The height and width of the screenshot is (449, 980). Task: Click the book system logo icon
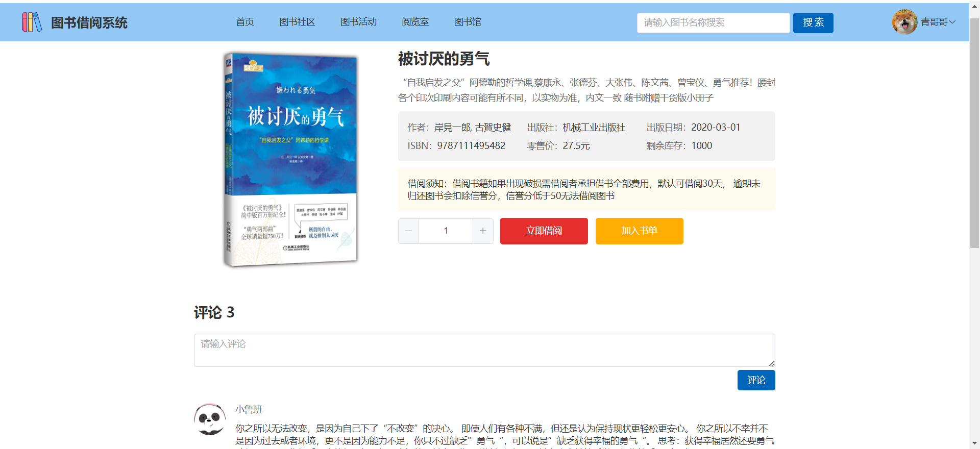click(32, 22)
